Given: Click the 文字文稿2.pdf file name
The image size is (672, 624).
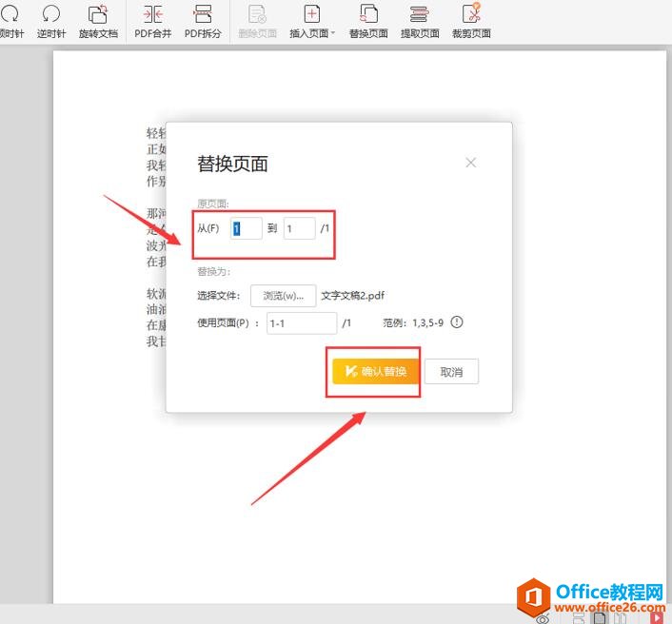Looking at the screenshot, I should (353, 296).
